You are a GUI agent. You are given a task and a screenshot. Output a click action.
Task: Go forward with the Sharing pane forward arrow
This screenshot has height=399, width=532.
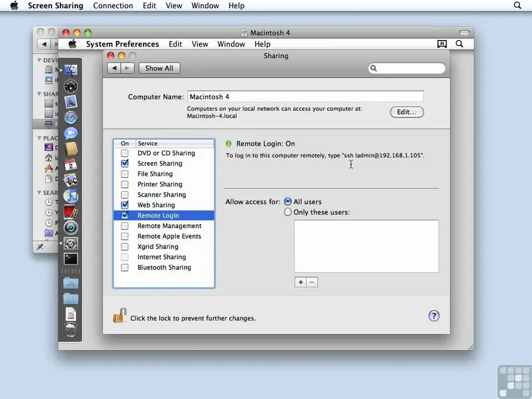pyautogui.click(x=127, y=68)
